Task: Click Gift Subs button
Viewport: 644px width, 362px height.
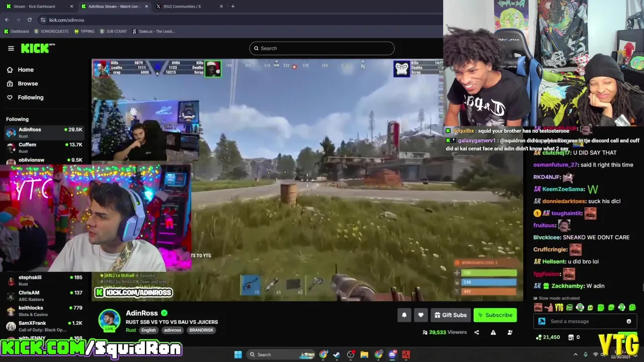Action: coord(450,315)
